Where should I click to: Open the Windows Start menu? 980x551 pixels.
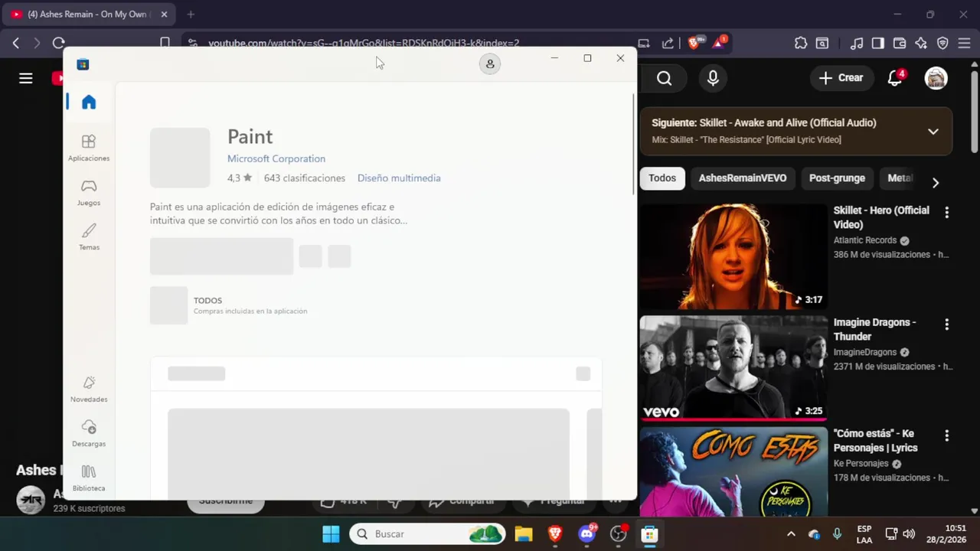pyautogui.click(x=331, y=534)
